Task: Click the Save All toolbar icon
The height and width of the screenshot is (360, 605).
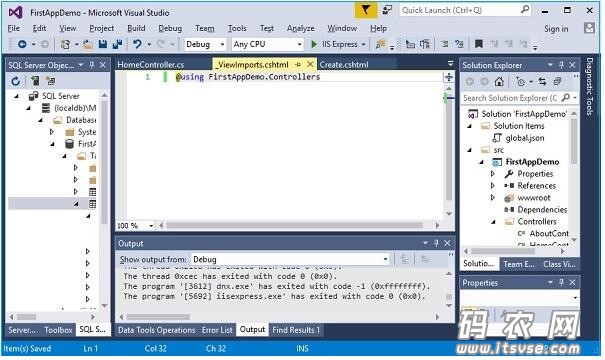Action: 117,44
